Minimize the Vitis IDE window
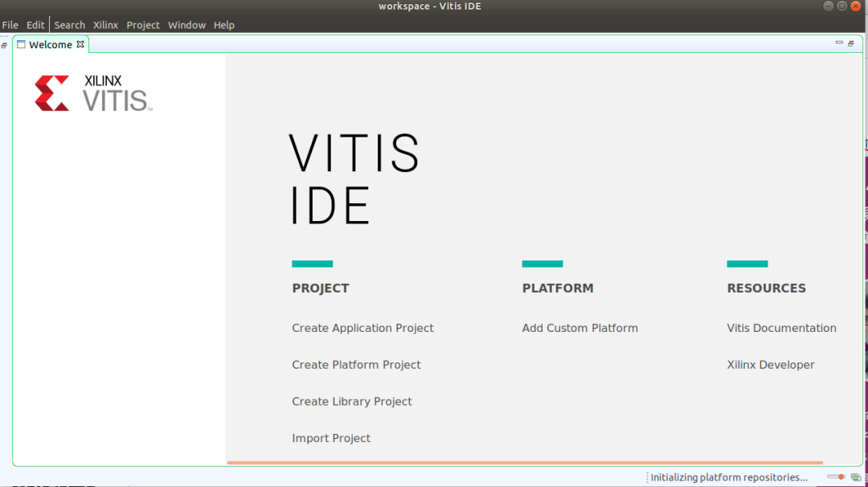868x487 pixels. point(828,6)
